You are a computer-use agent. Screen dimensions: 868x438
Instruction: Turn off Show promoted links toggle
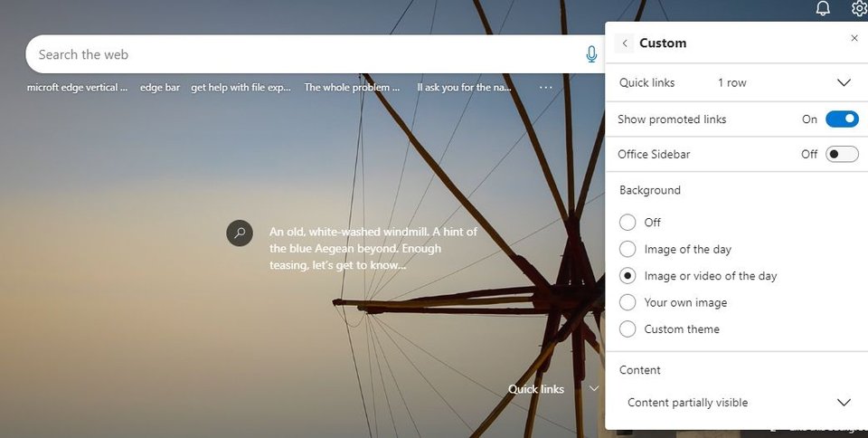(x=842, y=119)
